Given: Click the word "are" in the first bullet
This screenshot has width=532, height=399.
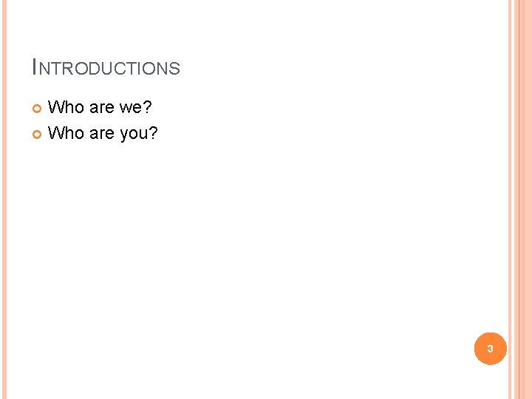Looking at the screenshot, I should tap(103, 108).
